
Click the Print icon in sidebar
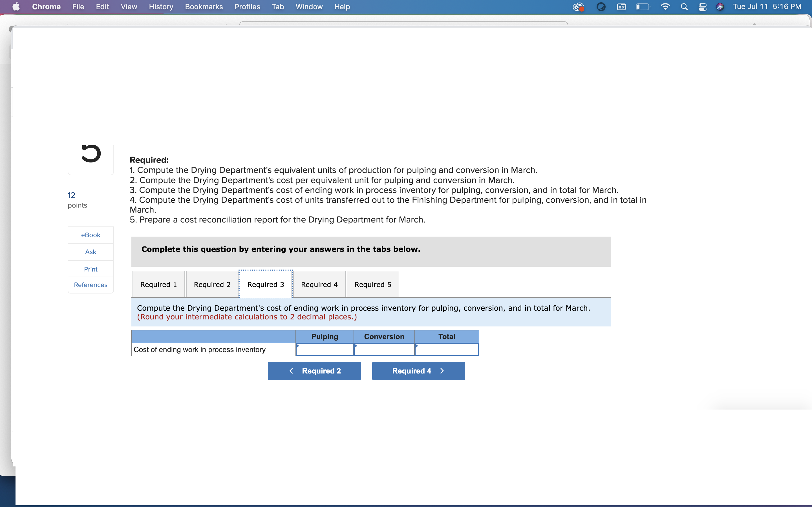[90, 269]
